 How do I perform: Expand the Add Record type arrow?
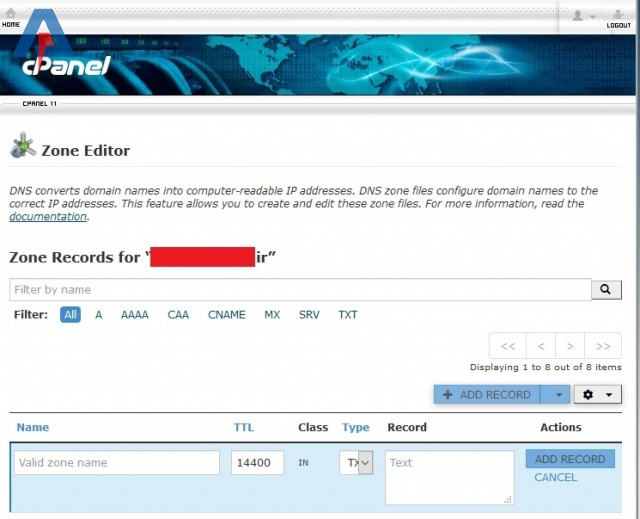click(x=555, y=395)
